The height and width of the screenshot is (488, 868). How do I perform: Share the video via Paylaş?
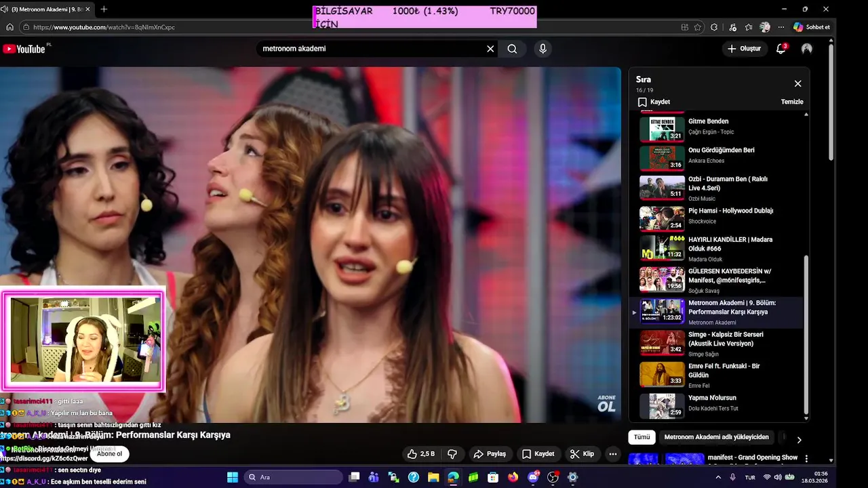coord(490,454)
